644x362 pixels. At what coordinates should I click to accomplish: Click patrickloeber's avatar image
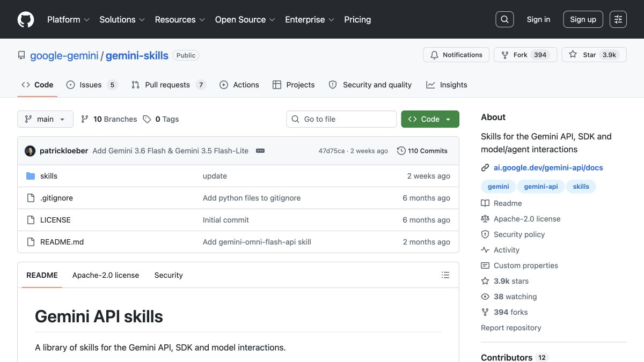[30, 151]
